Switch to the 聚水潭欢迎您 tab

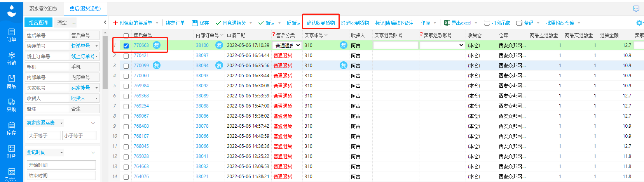[x=43, y=9]
